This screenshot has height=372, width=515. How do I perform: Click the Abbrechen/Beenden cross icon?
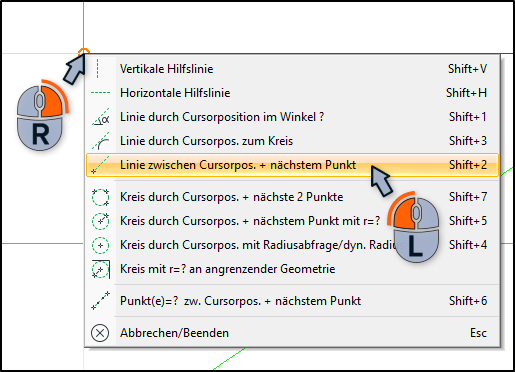point(100,333)
